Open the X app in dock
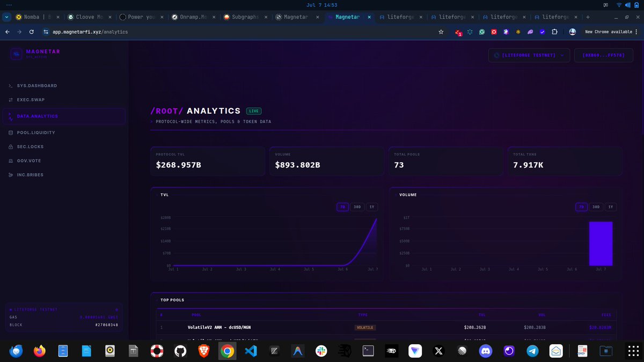This screenshot has height=362, width=644. 438,351
